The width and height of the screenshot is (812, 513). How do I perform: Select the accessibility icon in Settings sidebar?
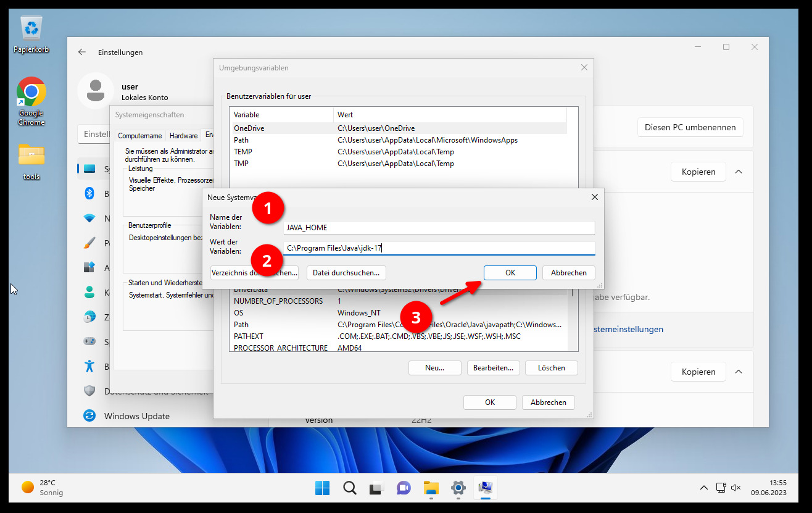coord(89,366)
